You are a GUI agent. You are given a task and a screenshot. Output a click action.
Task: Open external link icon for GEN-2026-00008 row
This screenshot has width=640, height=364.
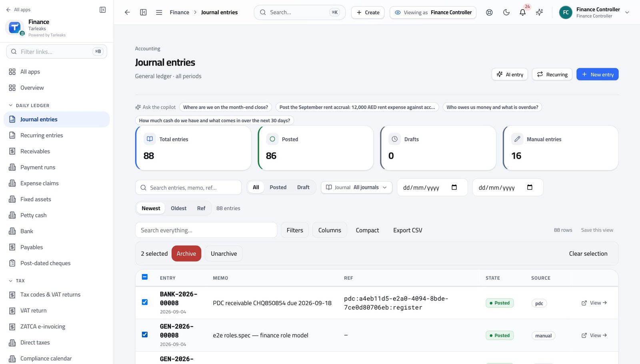pyautogui.click(x=584, y=335)
